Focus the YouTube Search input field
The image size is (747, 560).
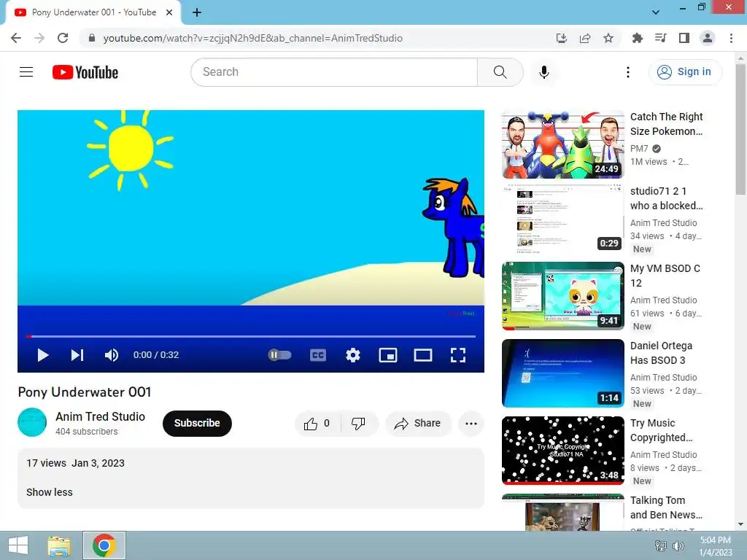click(334, 72)
